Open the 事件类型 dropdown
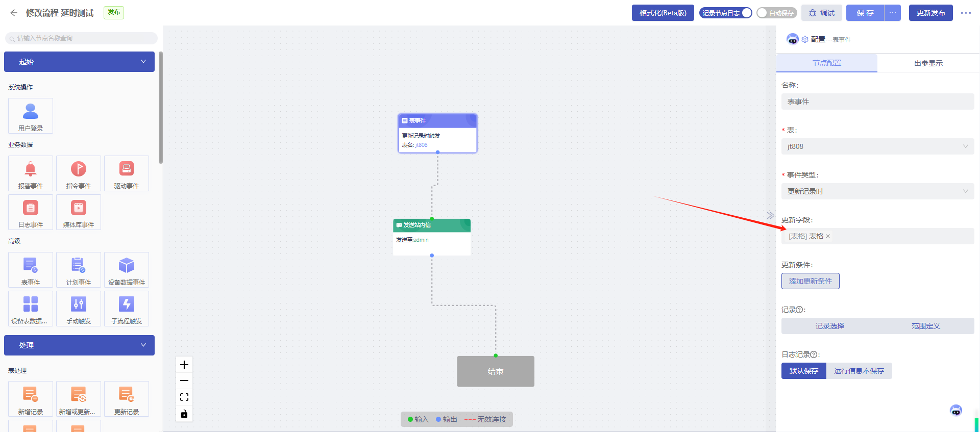This screenshot has width=980, height=432. point(878,191)
